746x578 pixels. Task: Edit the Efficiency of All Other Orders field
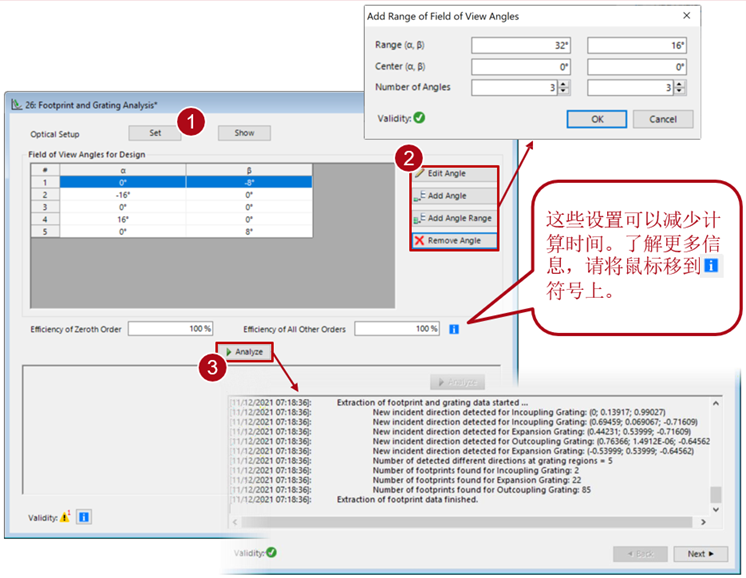point(397,329)
